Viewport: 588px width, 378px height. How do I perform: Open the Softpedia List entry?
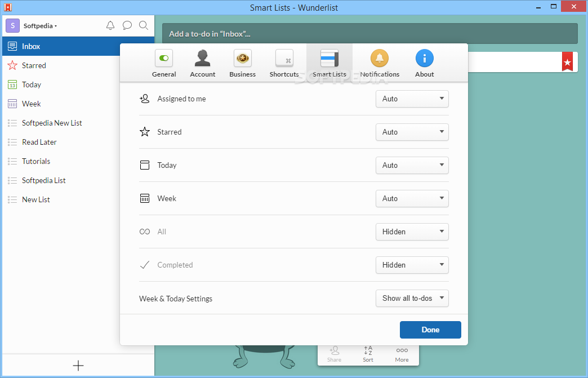point(61,180)
